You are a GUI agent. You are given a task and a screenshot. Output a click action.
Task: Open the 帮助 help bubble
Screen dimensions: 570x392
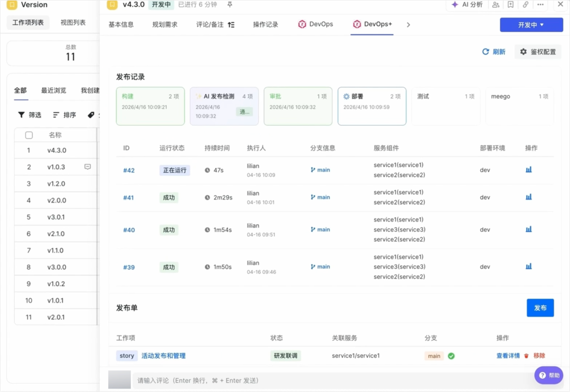pos(548,375)
